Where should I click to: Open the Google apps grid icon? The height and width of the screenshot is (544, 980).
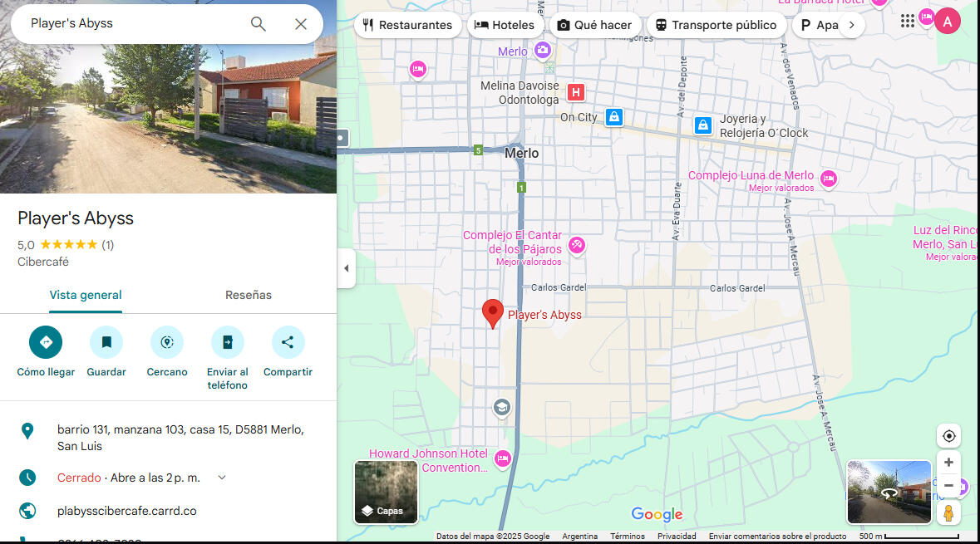(908, 21)
